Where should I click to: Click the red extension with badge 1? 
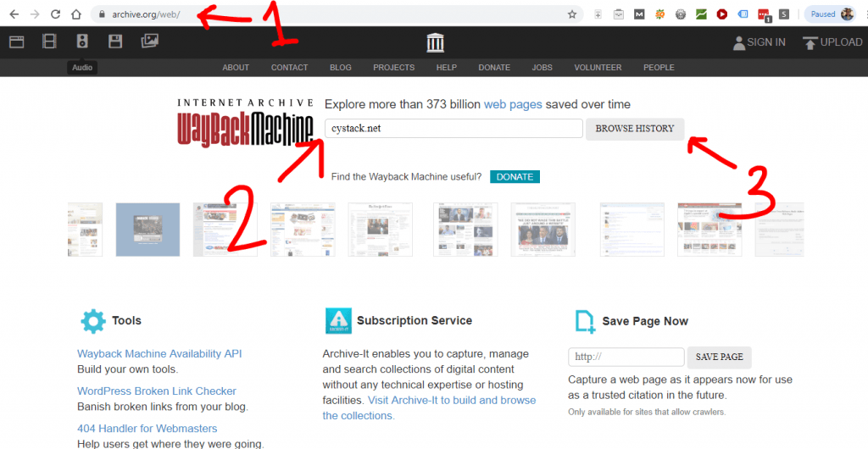pos(764,15)
